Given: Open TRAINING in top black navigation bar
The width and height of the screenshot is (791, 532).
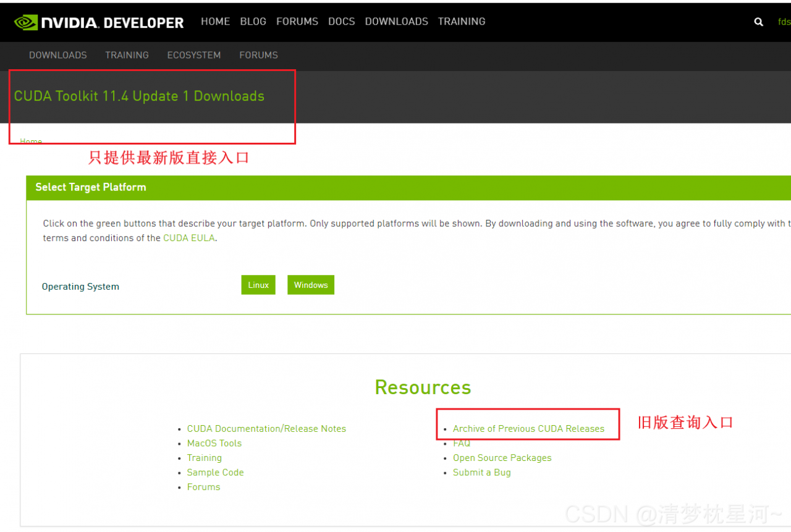Looking at the screenshot, I should [x=462, y=22].
